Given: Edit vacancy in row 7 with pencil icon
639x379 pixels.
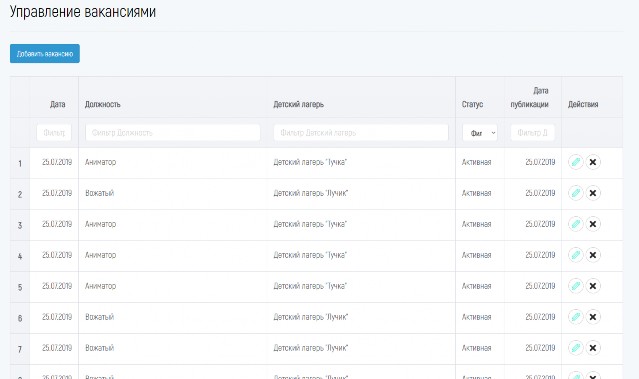Looking at the screenshot, I should pyautogui.click(x=575, y=348).
